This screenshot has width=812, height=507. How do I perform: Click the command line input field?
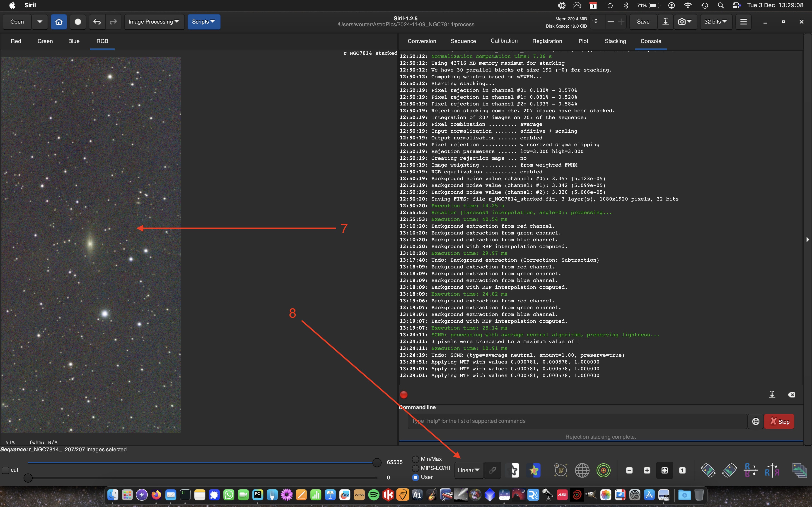(x=577, y=421)
